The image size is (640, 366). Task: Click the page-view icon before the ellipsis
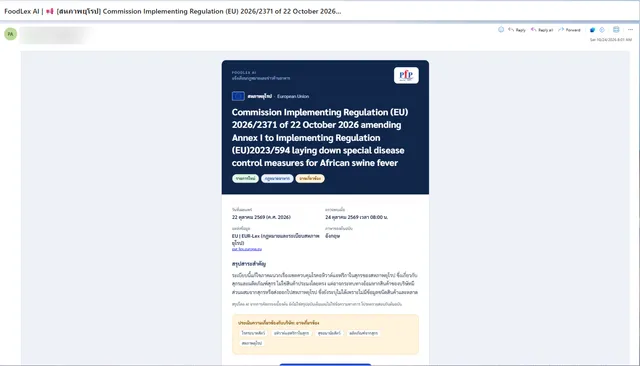(x=616, y=29)
